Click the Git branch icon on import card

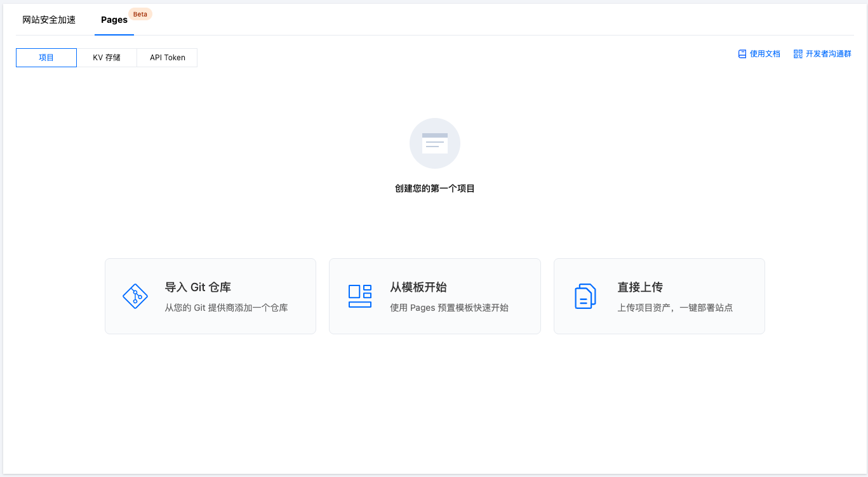[135, 296]
